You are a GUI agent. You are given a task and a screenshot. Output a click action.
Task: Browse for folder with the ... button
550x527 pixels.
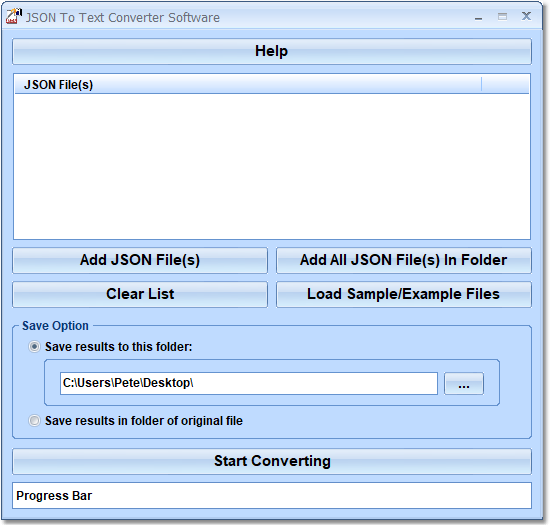[464, 383]
